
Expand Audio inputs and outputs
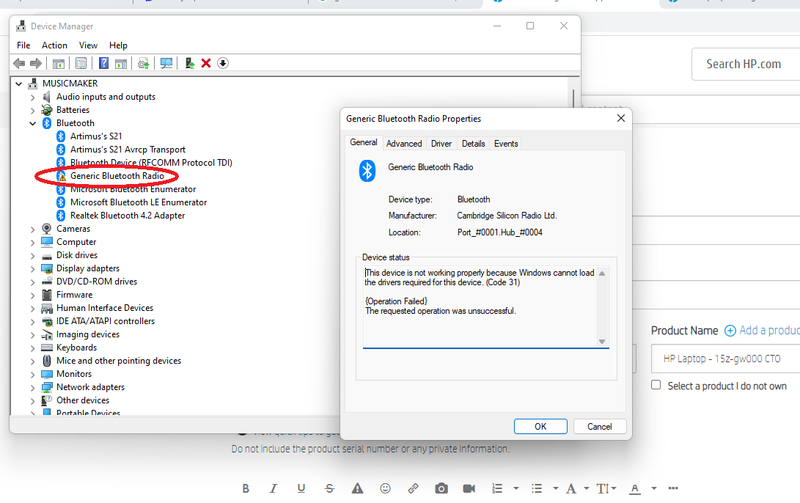tap(33, 97)
